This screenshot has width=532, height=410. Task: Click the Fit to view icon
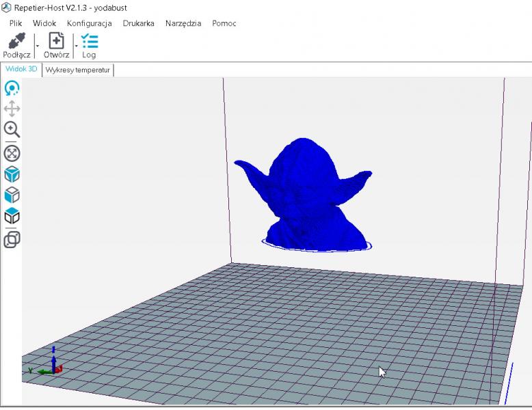pyautogui.click(x=12, y=153)
